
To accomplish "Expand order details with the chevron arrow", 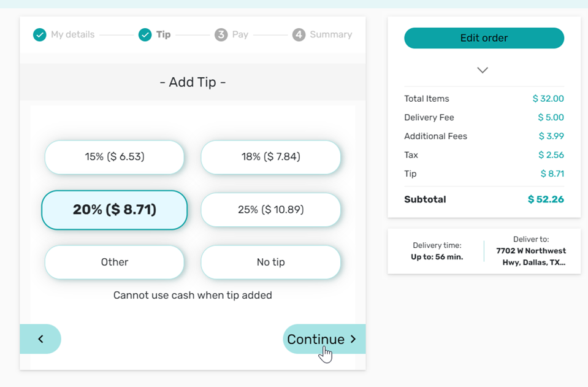I will pos(483,70).
